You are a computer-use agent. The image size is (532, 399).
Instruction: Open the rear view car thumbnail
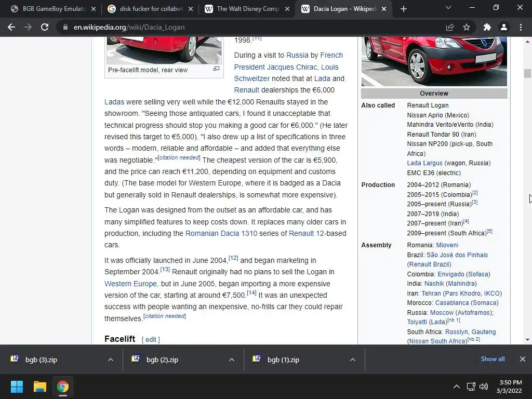[x=164, y=50]
